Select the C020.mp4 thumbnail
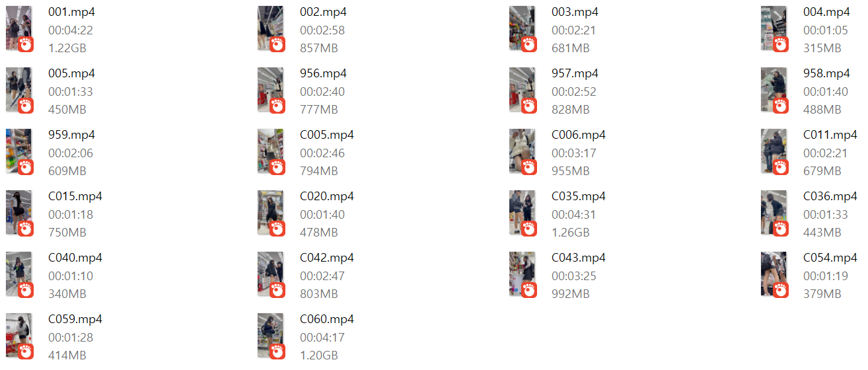The image size is (868, 370). (270, 213)
